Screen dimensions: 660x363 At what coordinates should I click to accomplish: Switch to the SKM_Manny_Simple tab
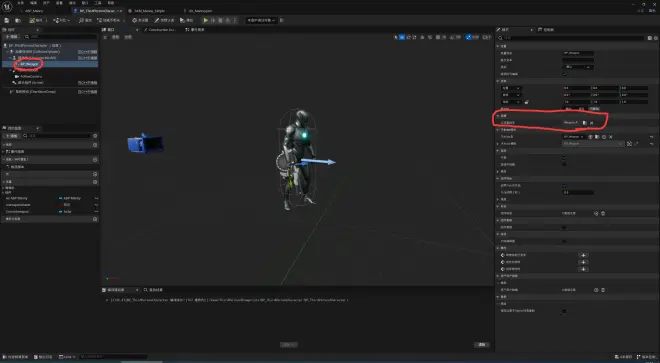click(149, 11)
